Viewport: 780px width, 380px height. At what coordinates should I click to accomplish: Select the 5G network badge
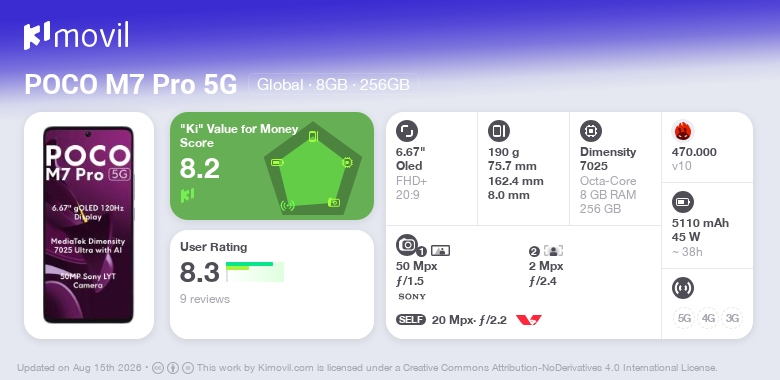tap(684, 318)
